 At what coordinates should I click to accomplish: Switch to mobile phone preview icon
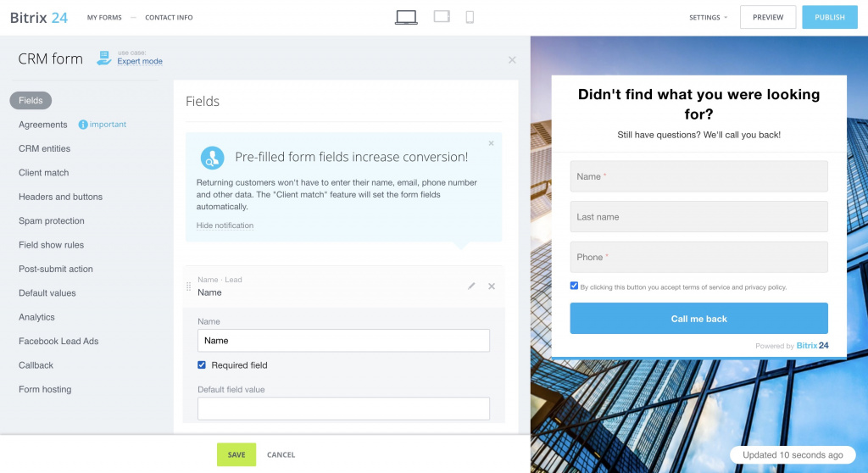click(x=470, y=17)
